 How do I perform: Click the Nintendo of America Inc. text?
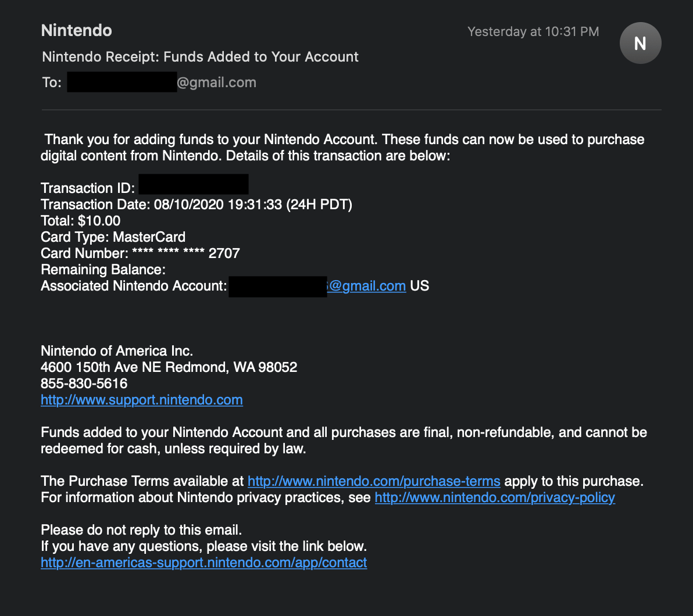(x=116, y=351)
